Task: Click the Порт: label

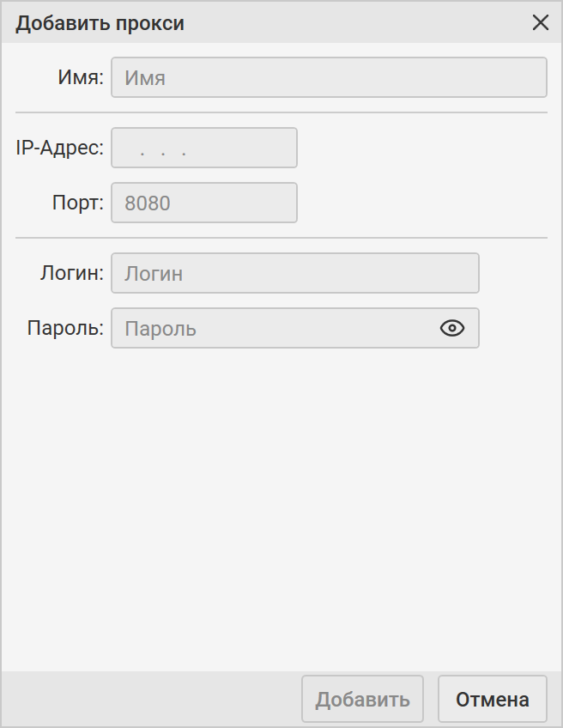Action: coord(77,203)
